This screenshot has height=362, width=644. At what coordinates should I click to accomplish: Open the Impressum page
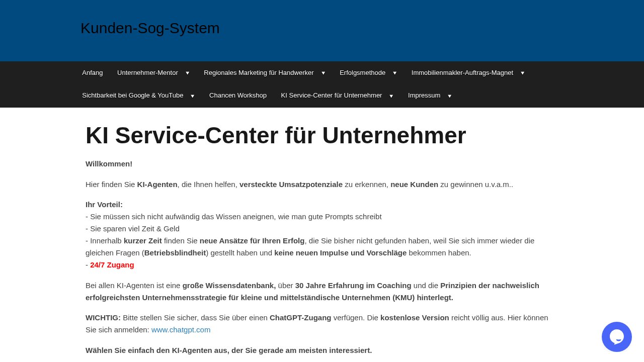(x=424, y=96)
